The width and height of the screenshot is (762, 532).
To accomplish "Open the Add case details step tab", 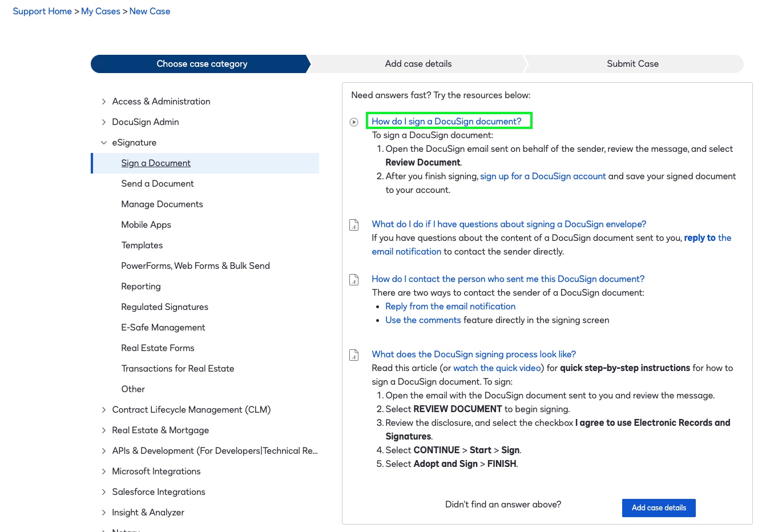I will click(x=418, y=63).
